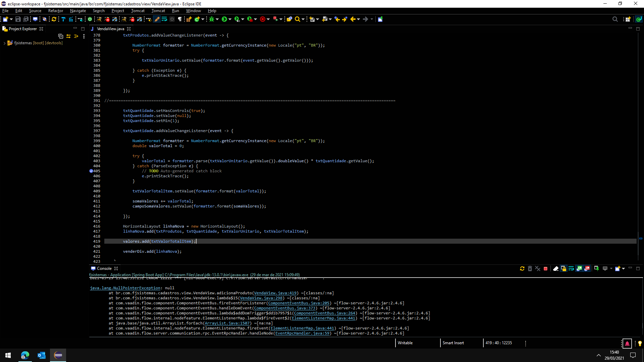Toggle Block Selection mode icon

tap(172, 19)
